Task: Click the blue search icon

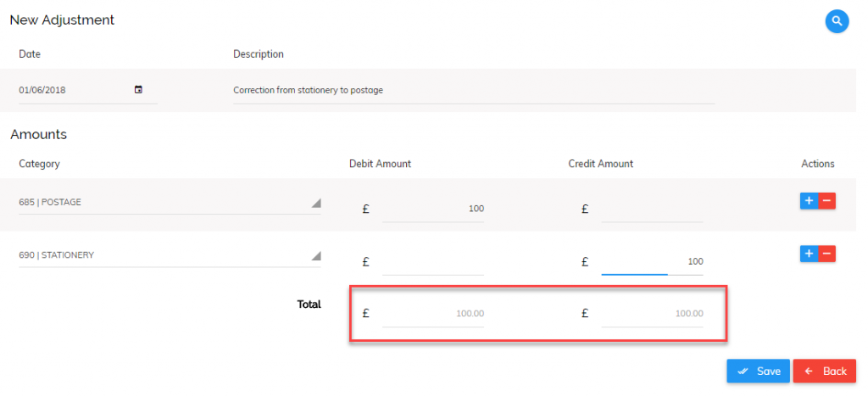Action: (837, 21)
